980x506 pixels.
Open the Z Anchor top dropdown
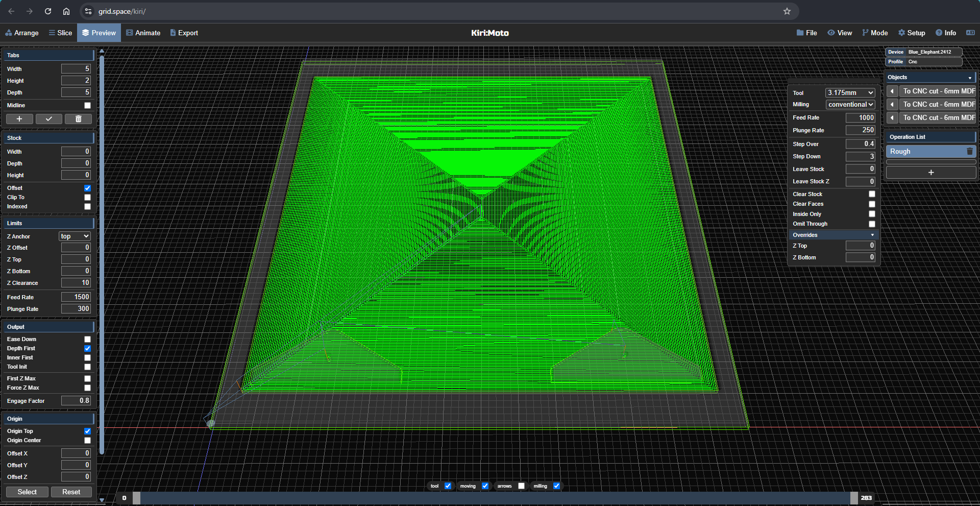tap(75, 236)
